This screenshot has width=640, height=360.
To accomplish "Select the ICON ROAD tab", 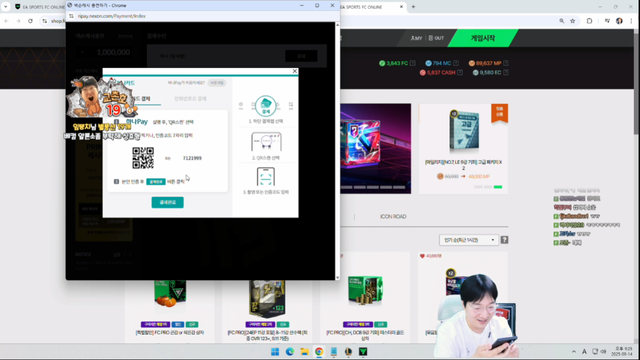I will pyautogui.click(x=393, y=217).
